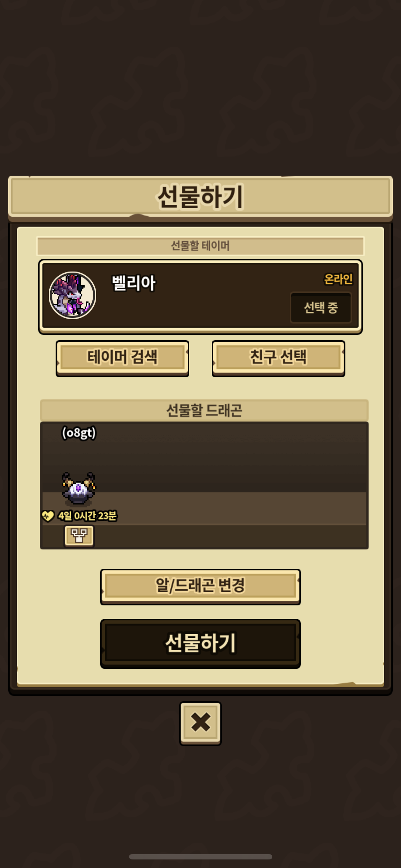
Task: Select the horned dragon egg sprite
Action: click(78, 488)
